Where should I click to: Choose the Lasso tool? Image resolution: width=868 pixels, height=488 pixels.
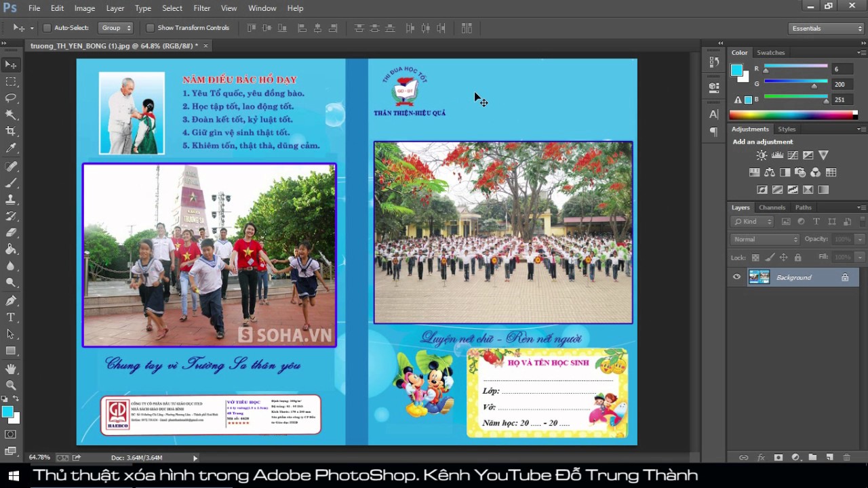coord(11,98)
